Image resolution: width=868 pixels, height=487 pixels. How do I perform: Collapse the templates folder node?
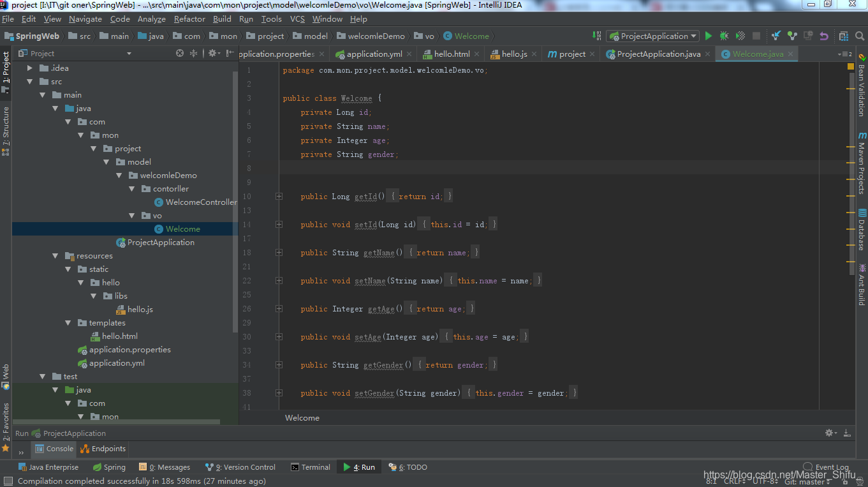point(68,322)
